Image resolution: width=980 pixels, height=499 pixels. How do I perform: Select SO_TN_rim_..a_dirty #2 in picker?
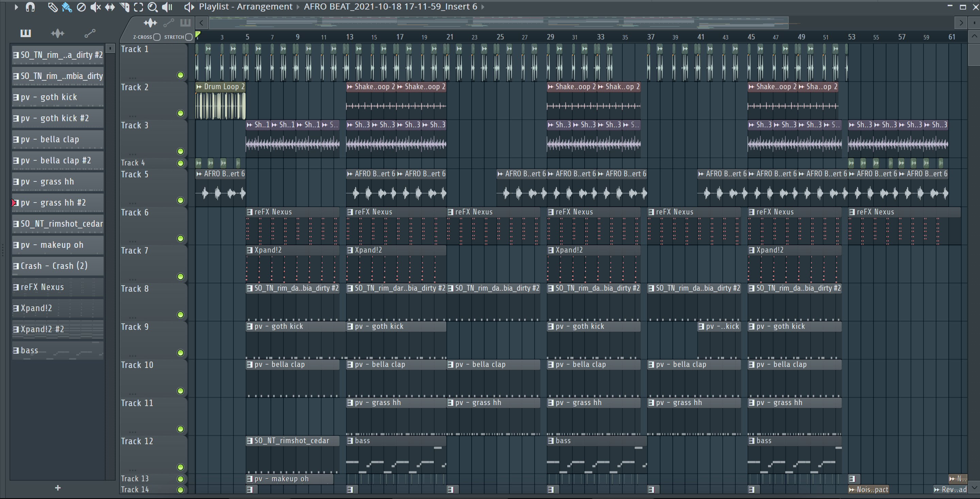click(x=58, y=55)
